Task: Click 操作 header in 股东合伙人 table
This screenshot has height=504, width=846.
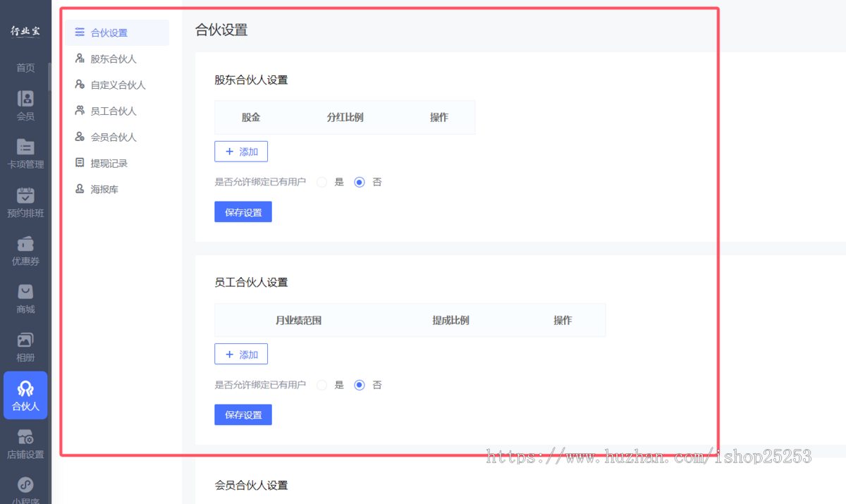Action: tap(439, 118)
